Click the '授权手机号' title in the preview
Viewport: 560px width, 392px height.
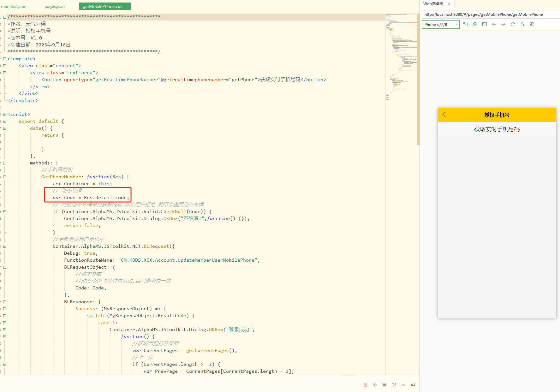pos(497,115)
